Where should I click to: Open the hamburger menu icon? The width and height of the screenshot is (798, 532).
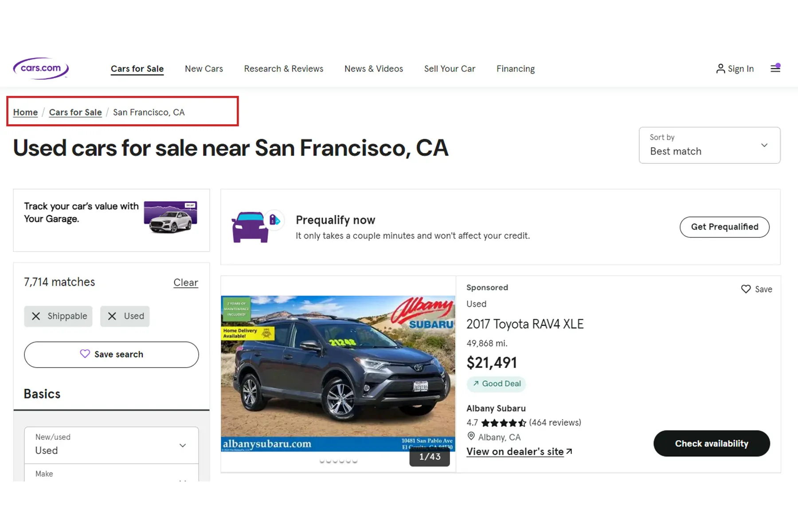click(775, 68)
